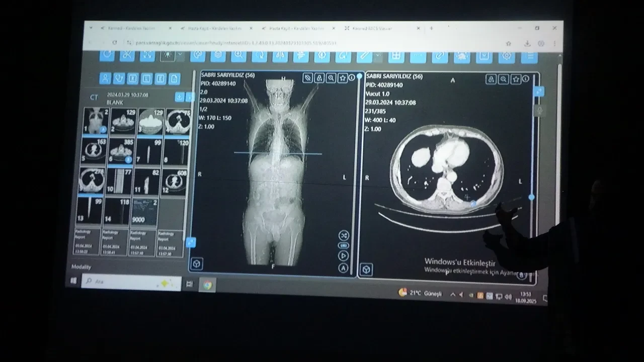
Task: Expand the Modality section at bottom left
Action: 80,267
